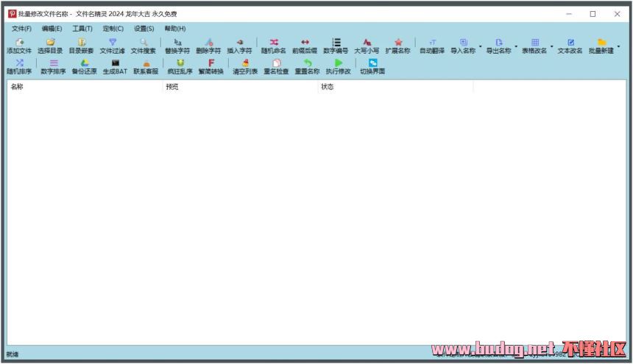Click 清空列表 (Clear List) in toolbar
The image size is (633, 364).
245,68
